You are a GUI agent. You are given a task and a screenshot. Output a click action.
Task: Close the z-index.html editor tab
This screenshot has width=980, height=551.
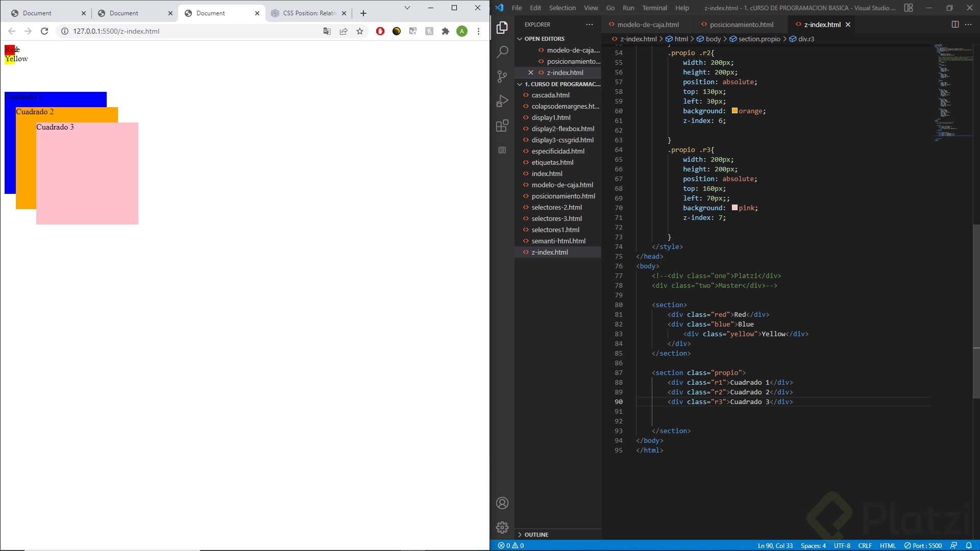click(848, 24)
